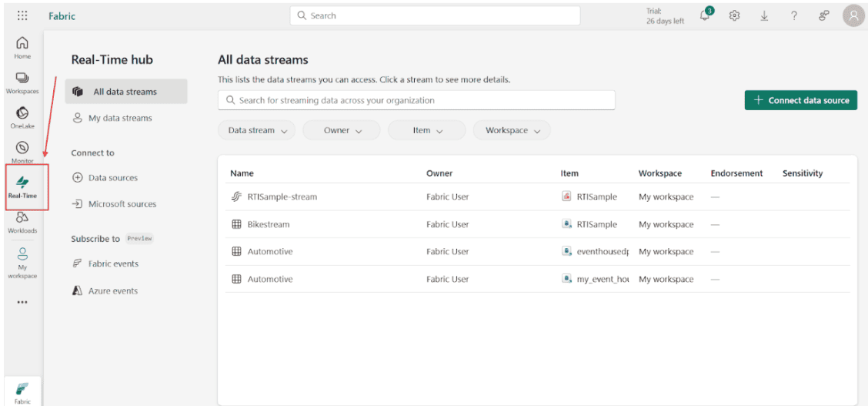Click the Connect data source button
This screenshot has width=868, height=406.
tap(800, 100)
